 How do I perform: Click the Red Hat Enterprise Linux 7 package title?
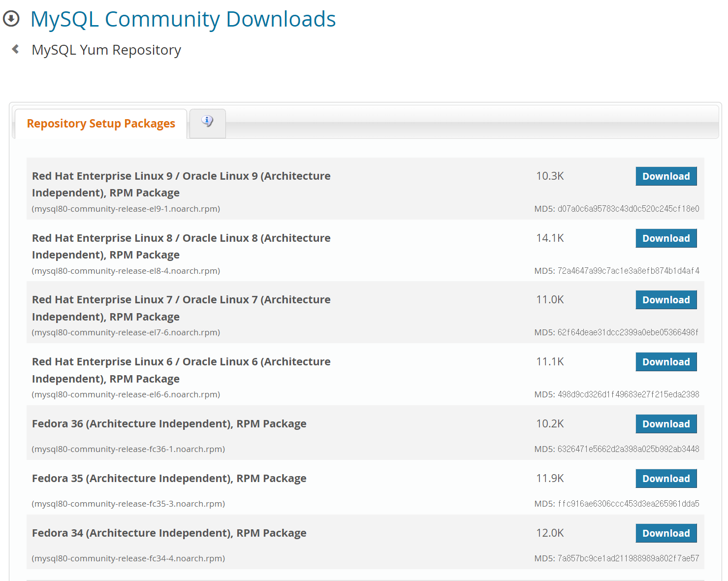(x=181, y=308)
